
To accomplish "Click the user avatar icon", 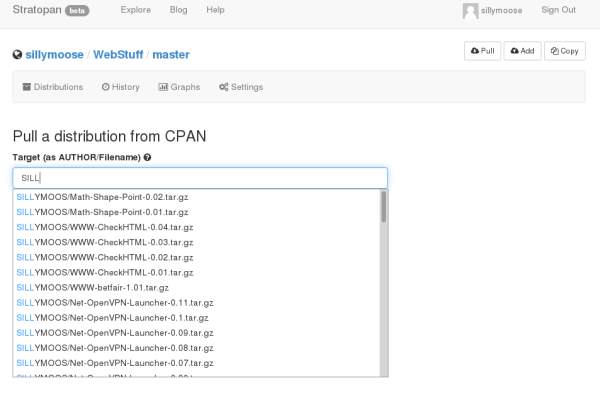I will click(470, 11).
